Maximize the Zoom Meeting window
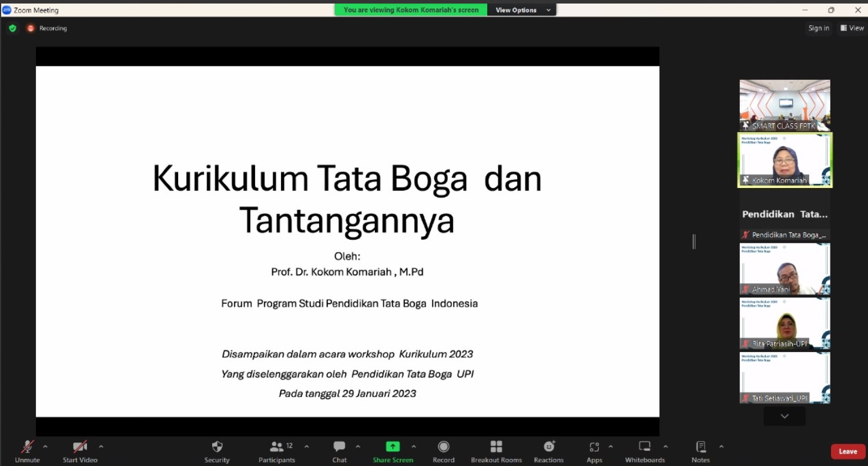The image size is (868, 466). 831,10
